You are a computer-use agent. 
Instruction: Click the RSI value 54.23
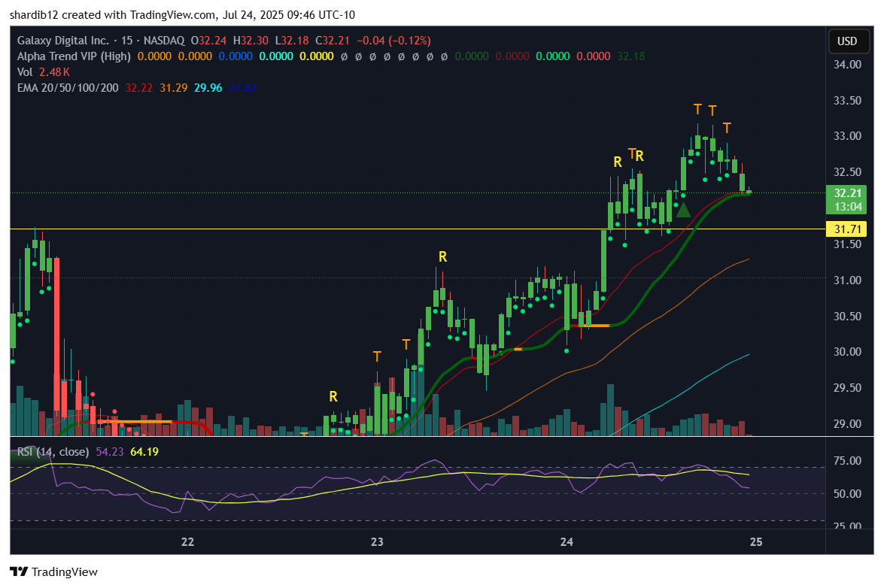pos(110,452)
